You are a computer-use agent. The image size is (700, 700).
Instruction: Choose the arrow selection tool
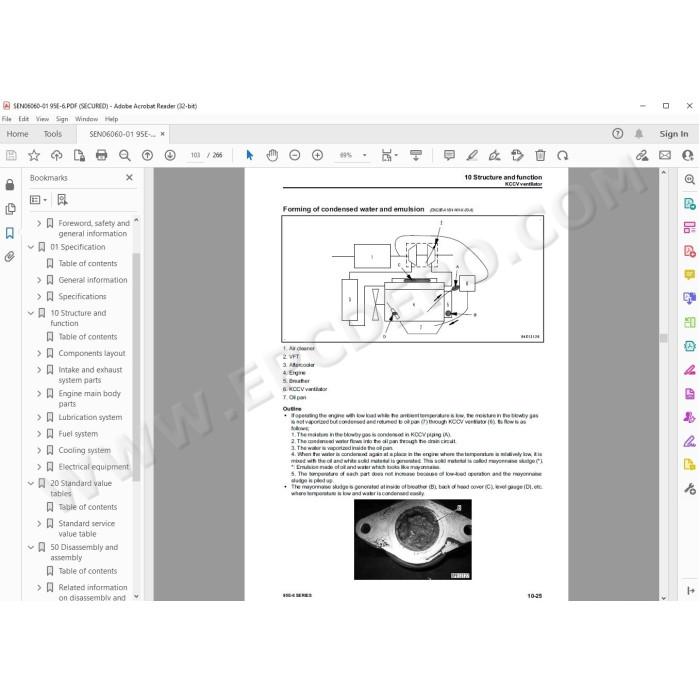tap(250, 155)
